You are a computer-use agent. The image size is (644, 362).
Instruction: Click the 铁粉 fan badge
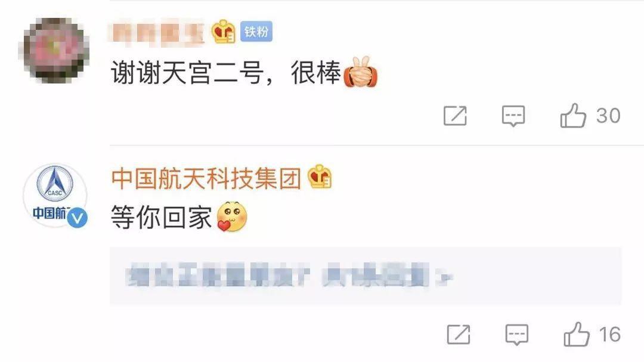click(256, 32)
